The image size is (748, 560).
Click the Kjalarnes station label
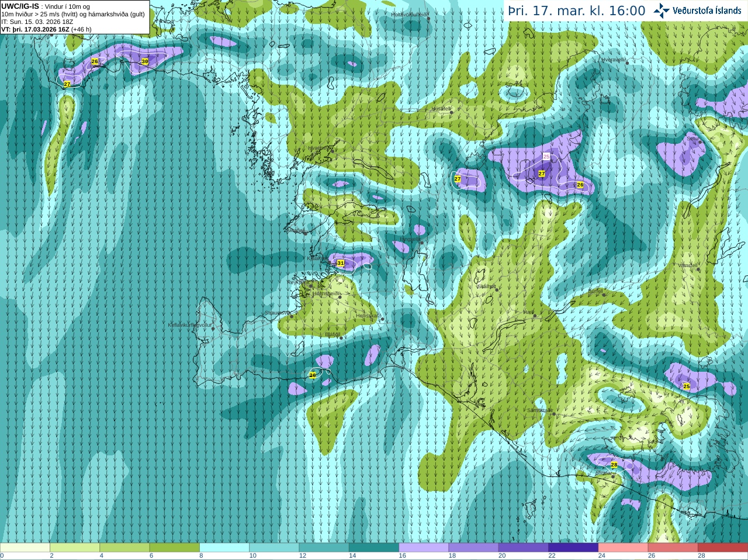(x=318, y=258)
